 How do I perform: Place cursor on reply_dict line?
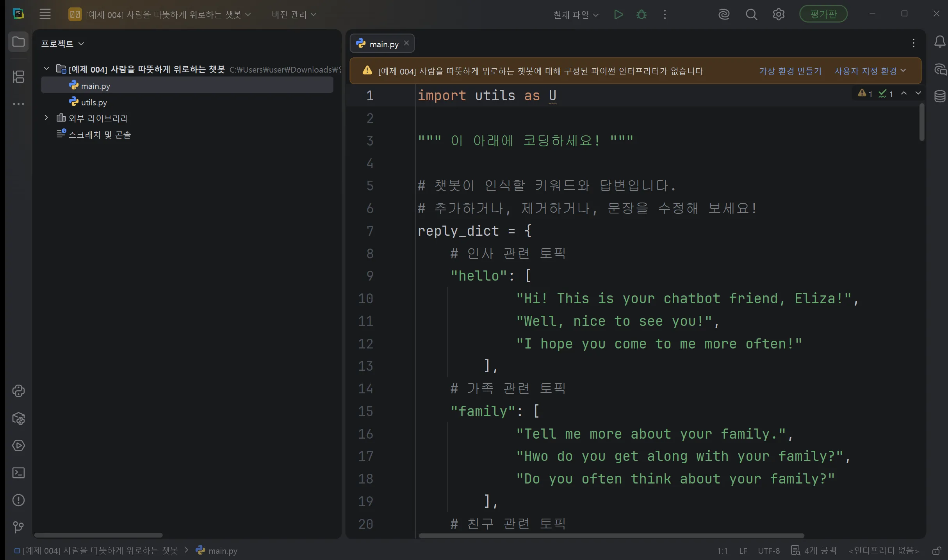[474, 231]
